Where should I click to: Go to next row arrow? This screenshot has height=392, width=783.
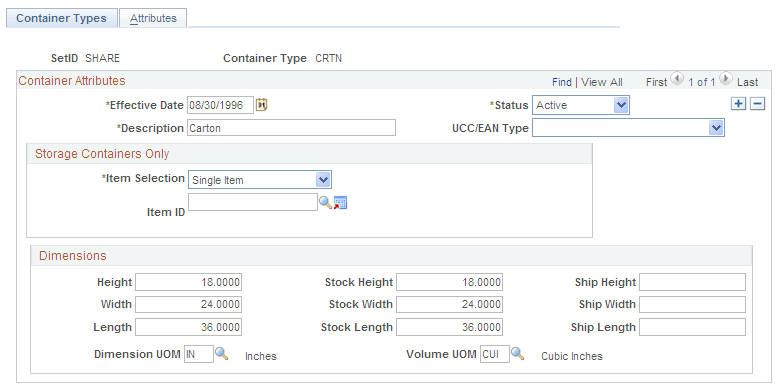click(726, 79)
